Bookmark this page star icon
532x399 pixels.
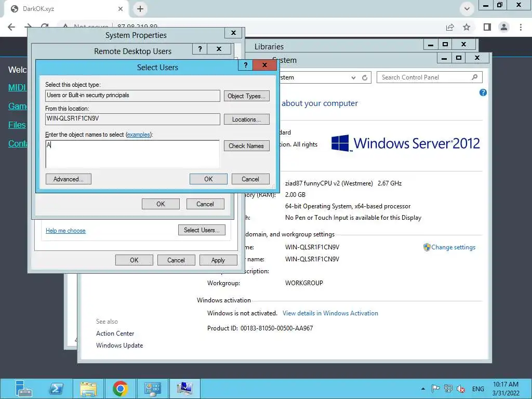coord(467,27)
